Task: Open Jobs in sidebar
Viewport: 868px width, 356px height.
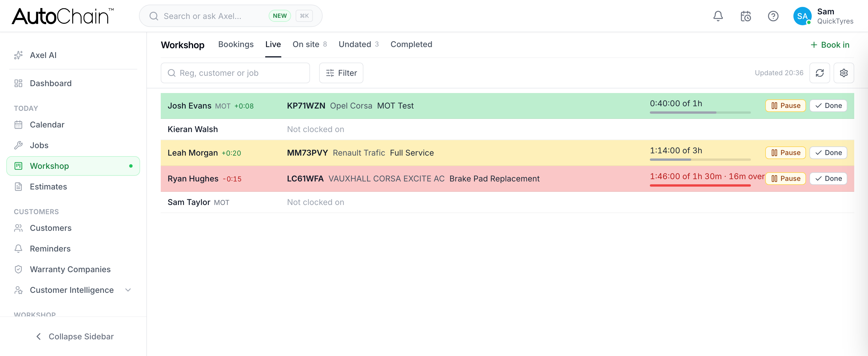Action: [73, 145]
